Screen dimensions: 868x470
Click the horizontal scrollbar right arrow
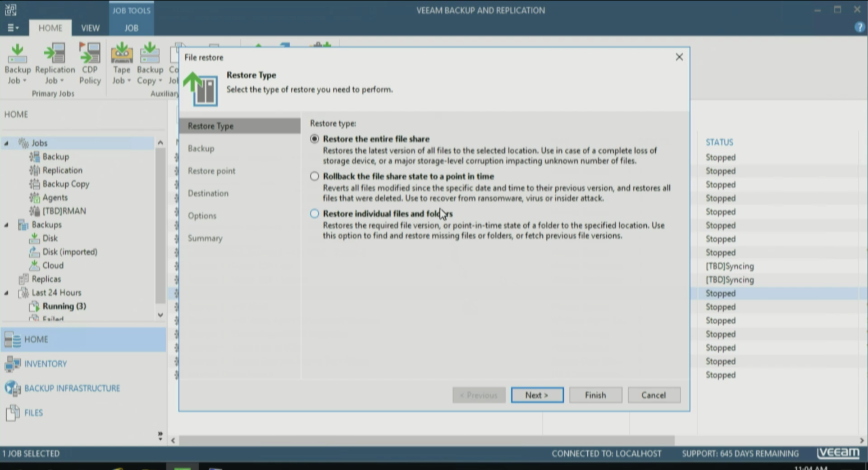click(x=862, y=441)
